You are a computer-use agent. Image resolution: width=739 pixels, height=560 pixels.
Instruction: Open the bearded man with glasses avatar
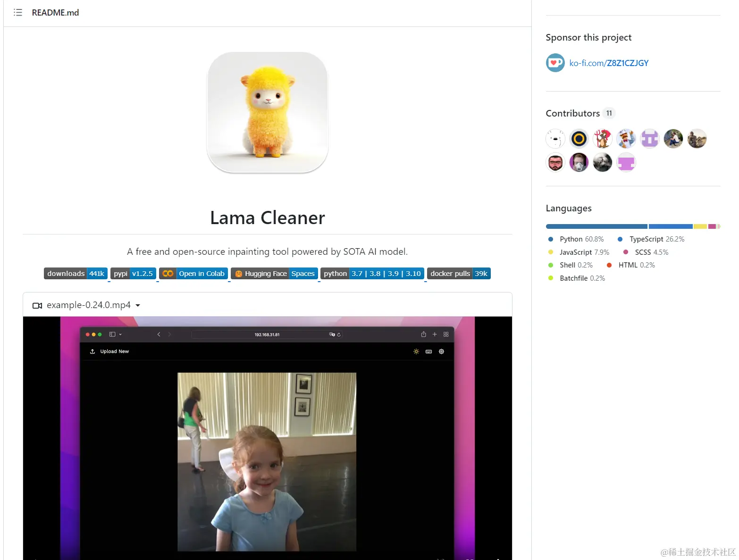(x=555, y=162)
